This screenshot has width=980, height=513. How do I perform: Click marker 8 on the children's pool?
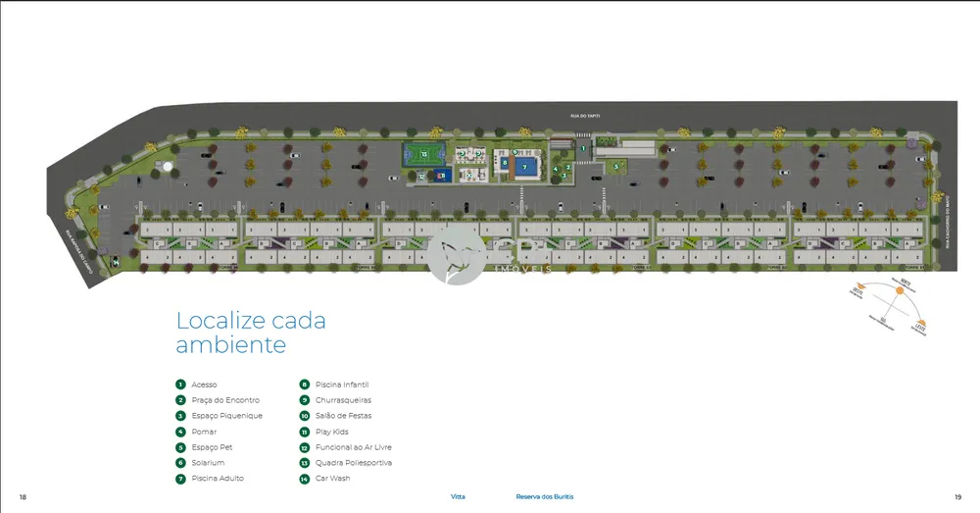505,163
